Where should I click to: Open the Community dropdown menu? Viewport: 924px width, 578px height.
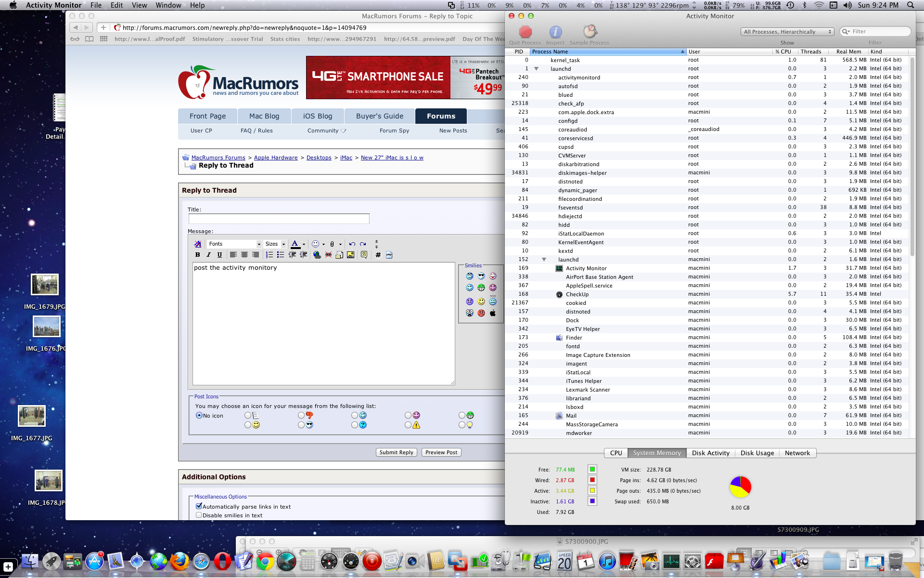point(326,131)
